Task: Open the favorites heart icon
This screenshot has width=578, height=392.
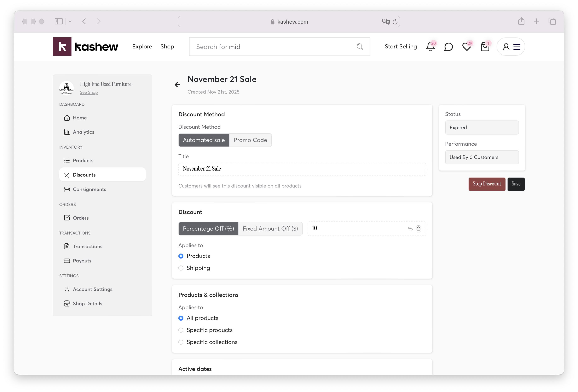Action: (x=467, y=47)
